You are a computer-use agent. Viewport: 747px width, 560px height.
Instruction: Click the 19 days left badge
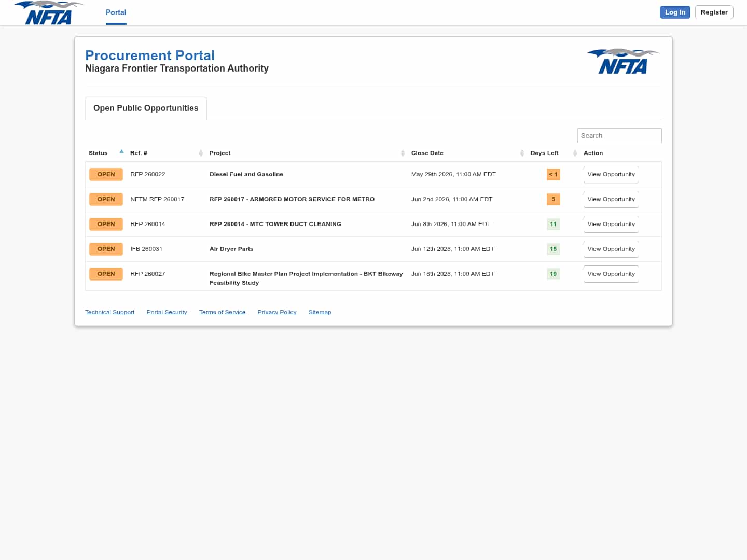tap(554, 274)
